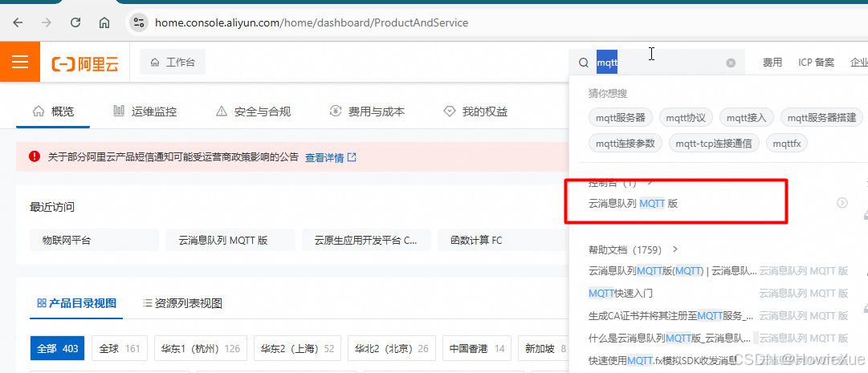Click the 猜你想搜 heading
This screenshot has width=868, height=373.
(607, 94)
